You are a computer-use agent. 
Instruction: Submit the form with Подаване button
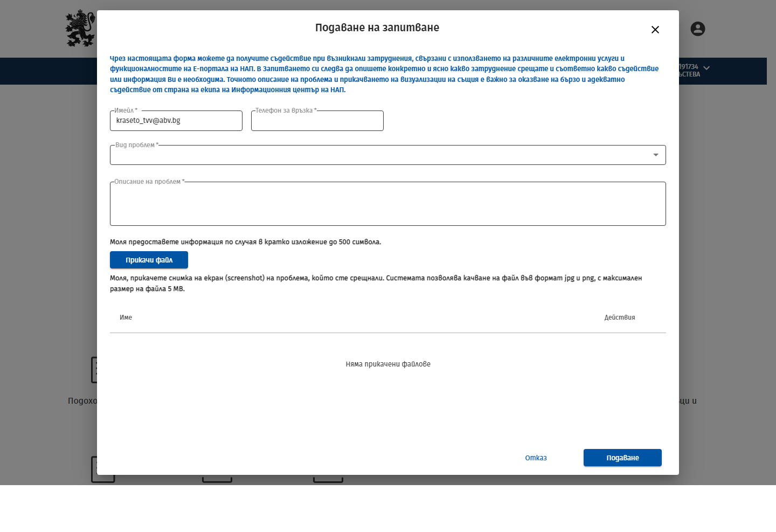pyautogui.click(x=622, y=458)
